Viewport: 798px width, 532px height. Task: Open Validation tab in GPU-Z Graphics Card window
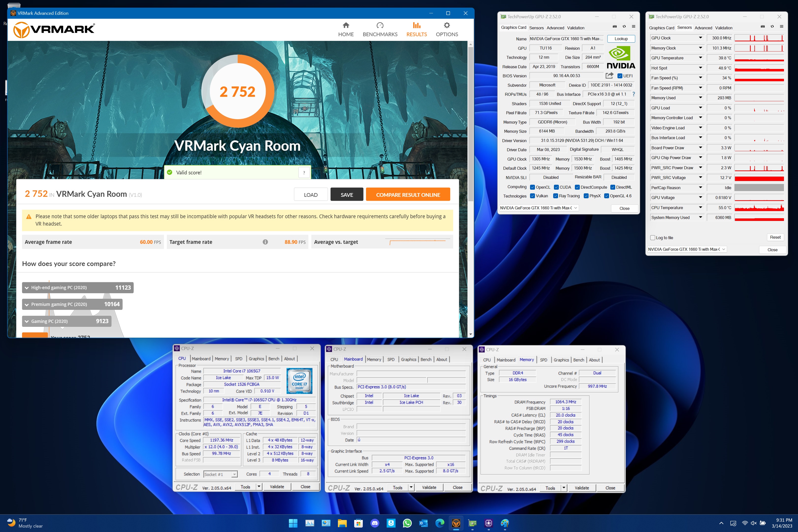576,28
